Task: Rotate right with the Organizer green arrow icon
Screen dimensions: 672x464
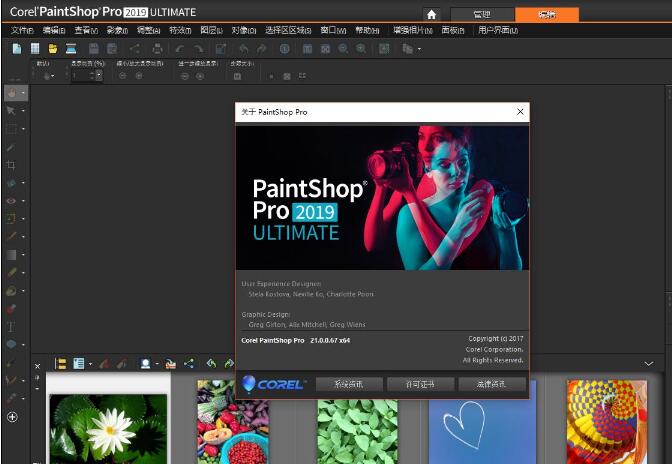Action: point(229,364)
